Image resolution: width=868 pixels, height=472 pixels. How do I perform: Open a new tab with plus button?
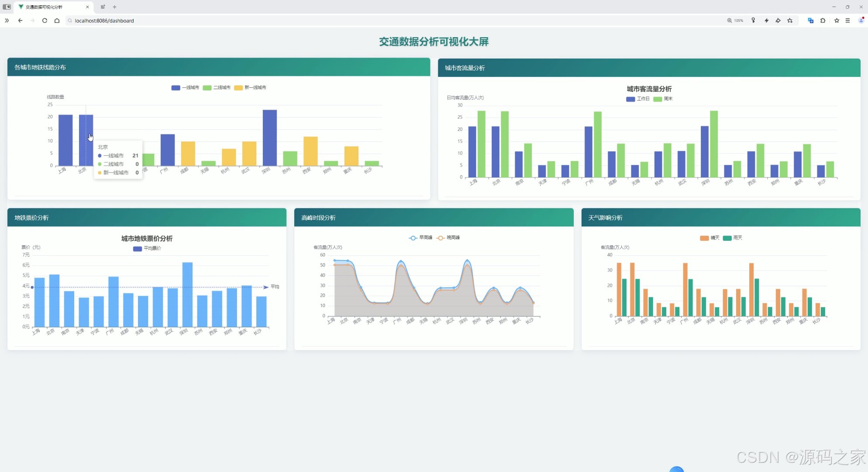pos(114,7)
